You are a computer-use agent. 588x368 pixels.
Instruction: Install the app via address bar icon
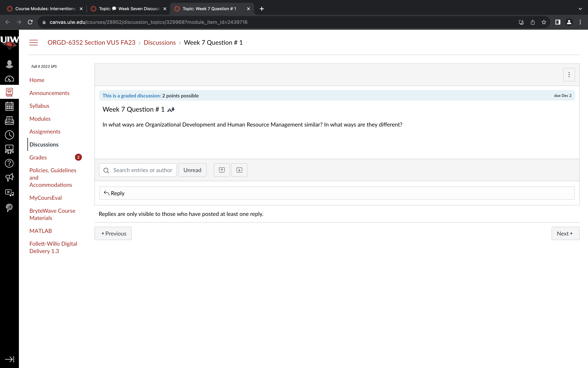point(521,22)
